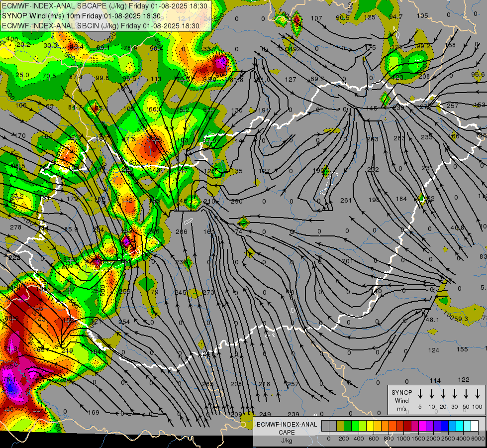Click the 'ECMWF-INDEX-ANAL' label in CAPE legend

287,425
